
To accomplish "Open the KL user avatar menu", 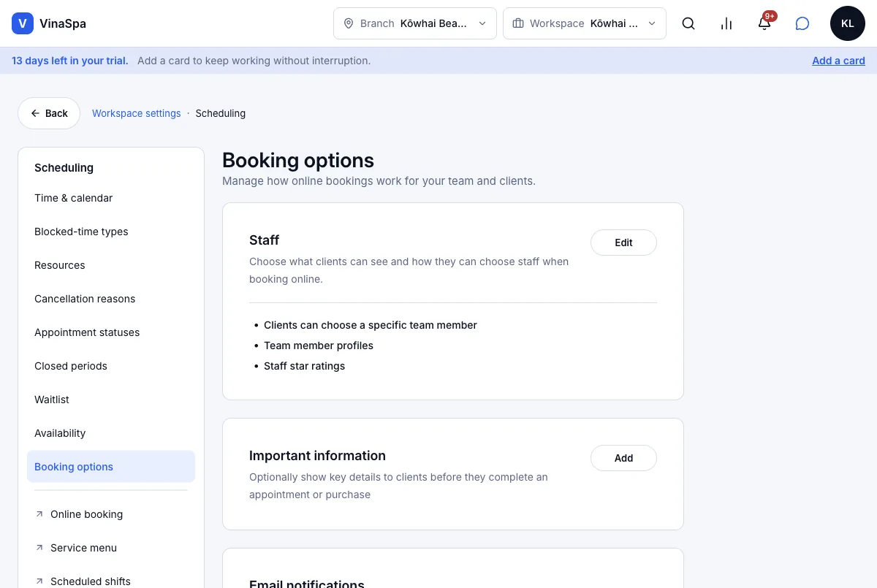I will click(x=848, y=23).
